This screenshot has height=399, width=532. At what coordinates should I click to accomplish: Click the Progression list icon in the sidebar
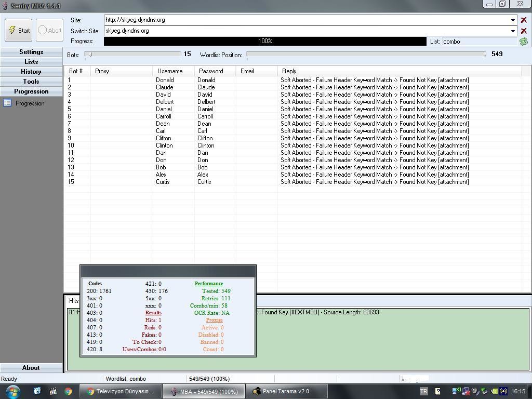7,103
